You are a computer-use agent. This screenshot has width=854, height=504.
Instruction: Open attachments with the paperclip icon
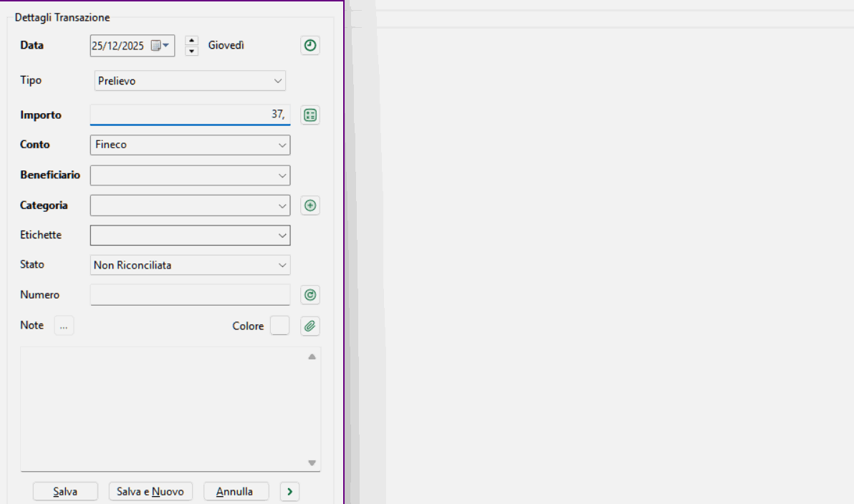click(310, 326)
